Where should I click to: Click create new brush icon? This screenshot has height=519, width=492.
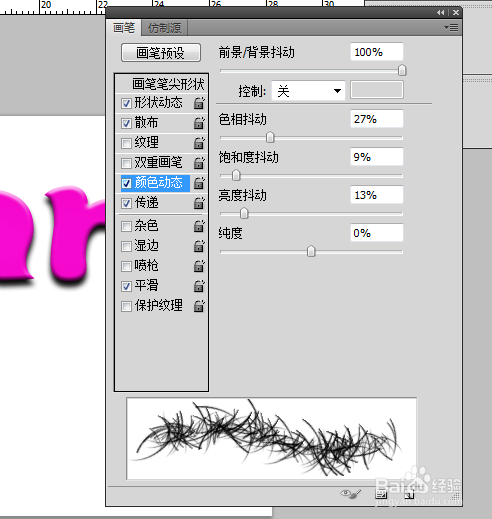409,494
